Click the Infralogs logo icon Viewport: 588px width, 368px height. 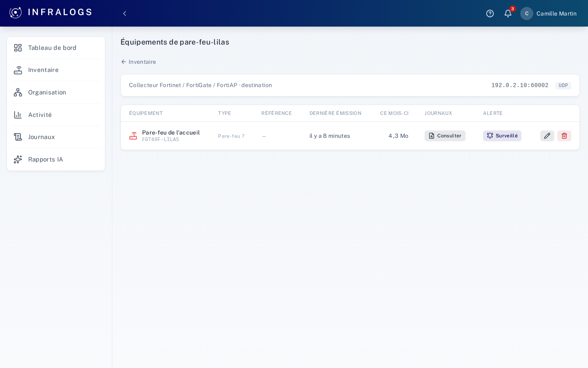(16, 13)
